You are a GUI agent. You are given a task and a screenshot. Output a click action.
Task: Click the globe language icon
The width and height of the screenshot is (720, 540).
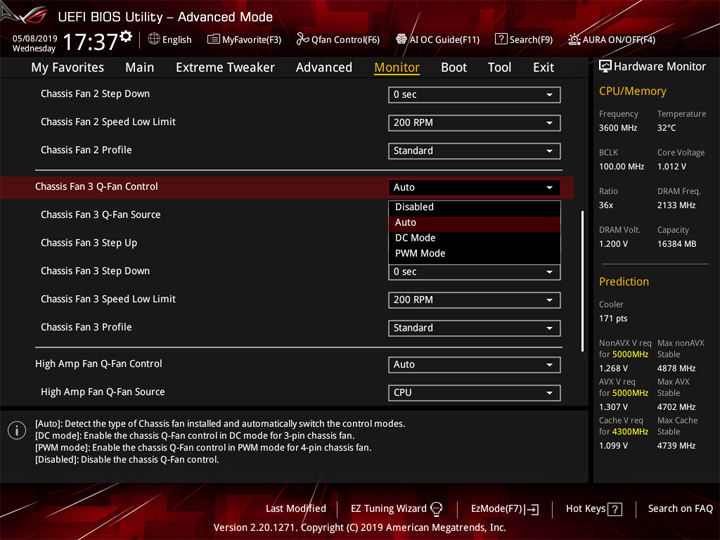[x=154, y=39]
